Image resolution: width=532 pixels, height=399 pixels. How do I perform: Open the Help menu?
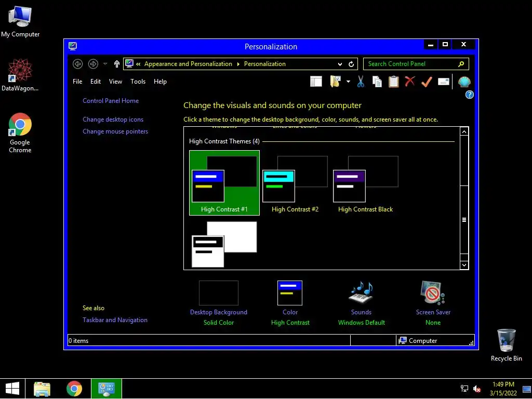coord(160,82)
